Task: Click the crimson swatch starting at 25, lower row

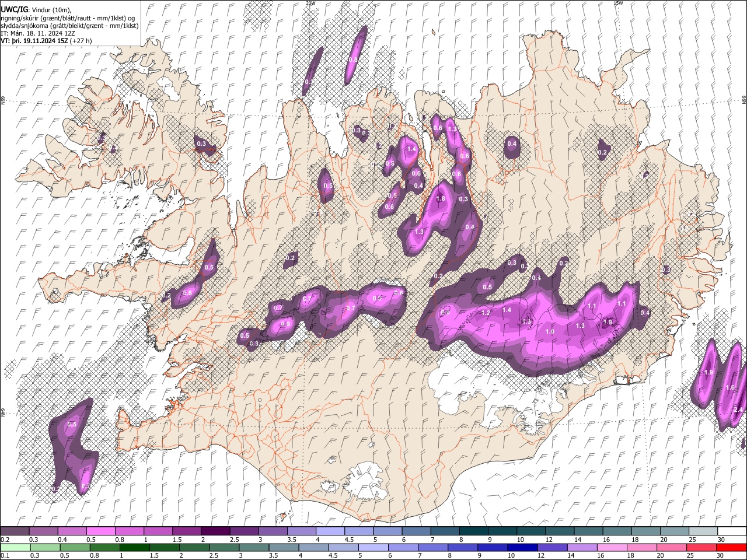Action: [x=702, y=548]
